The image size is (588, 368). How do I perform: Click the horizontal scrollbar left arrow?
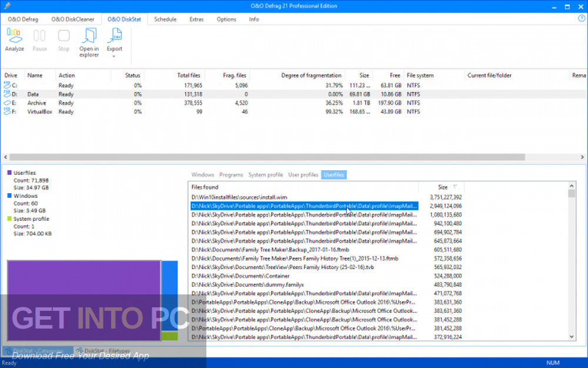point(5,157)
